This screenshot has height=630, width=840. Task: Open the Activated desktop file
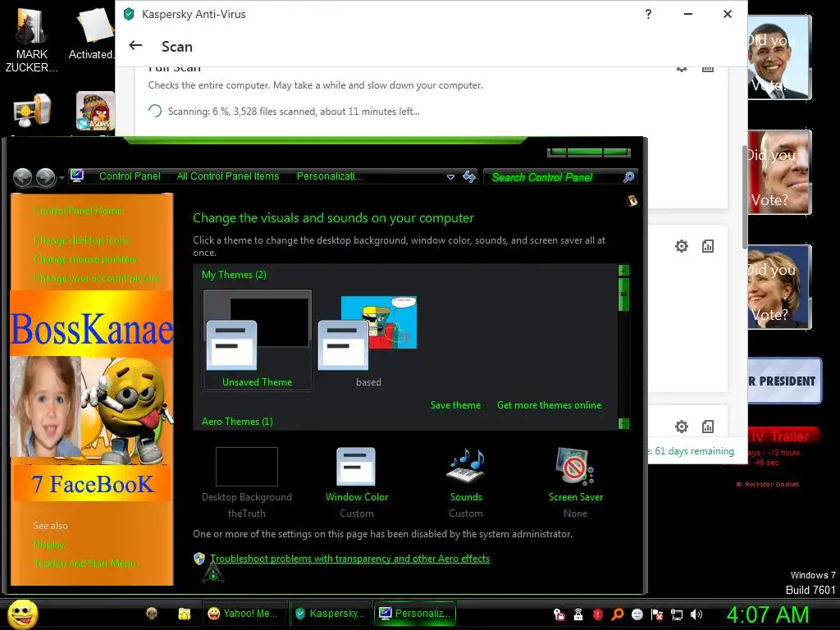coord(92,33)
